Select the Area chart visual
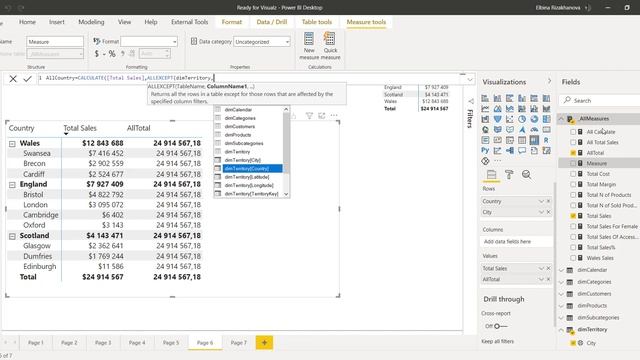Screen dimensions: 640x360 tap(497, 109)
